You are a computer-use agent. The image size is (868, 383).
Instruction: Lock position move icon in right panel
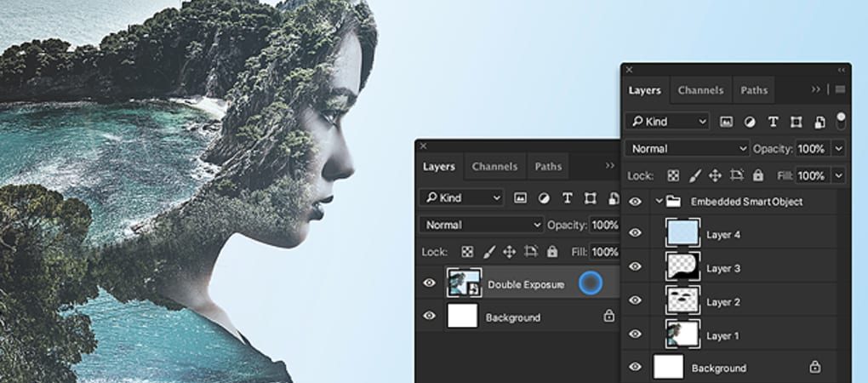tap(715, 175)
